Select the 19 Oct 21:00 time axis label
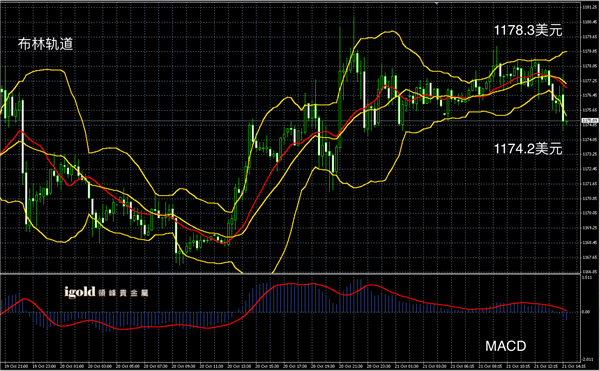The height and width of the screenshot is (371, 600). click(x=16, y=366)
